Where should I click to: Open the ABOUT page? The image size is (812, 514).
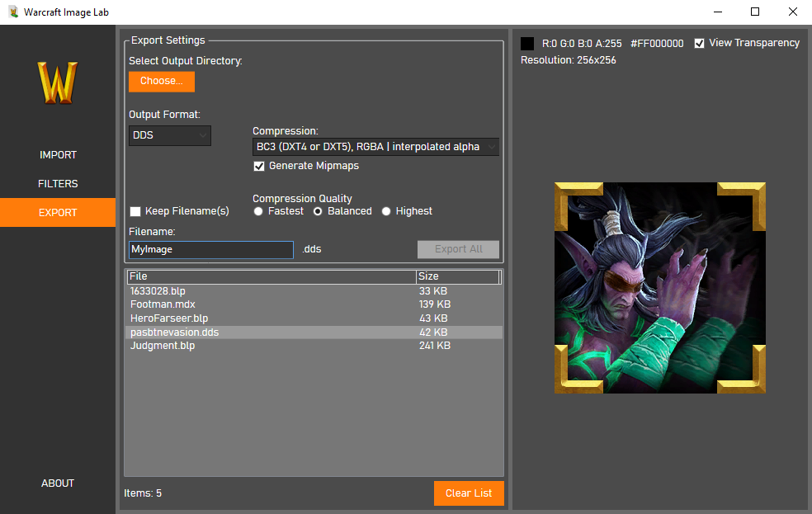(x=58, y=483)
